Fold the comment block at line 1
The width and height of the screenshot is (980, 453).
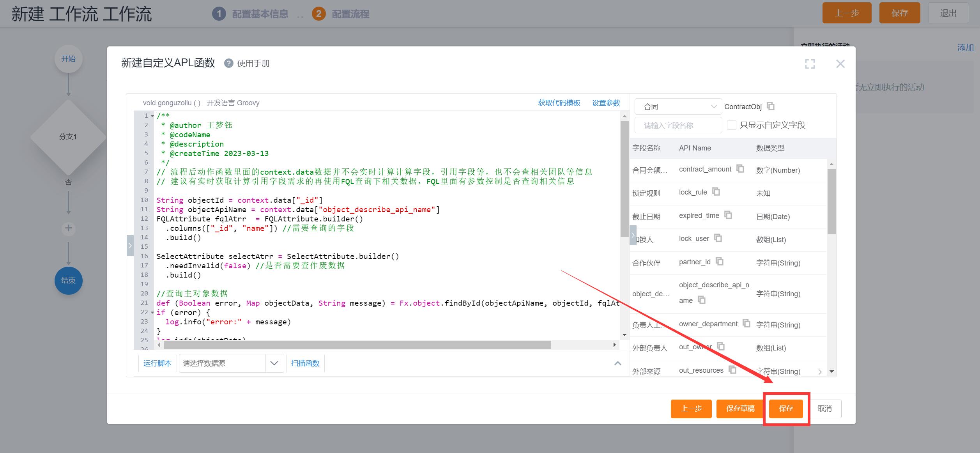[152, 116]
